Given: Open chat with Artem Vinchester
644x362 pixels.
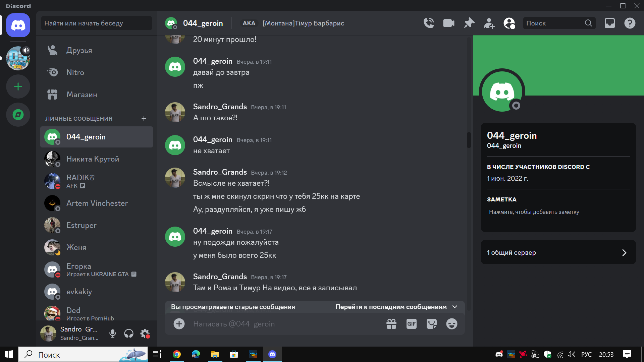Looking at the screenshot, I should coord(97,203).
